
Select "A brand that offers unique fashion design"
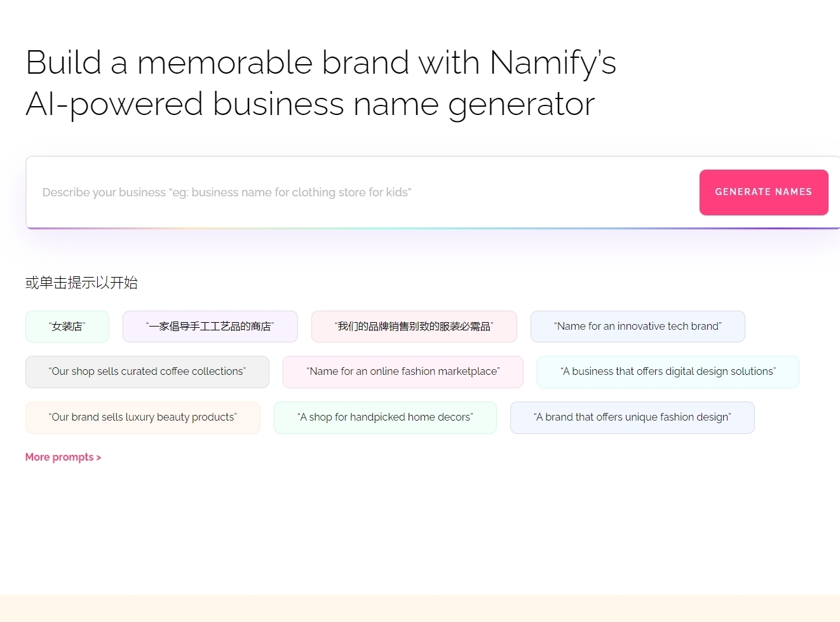point(632,417)
